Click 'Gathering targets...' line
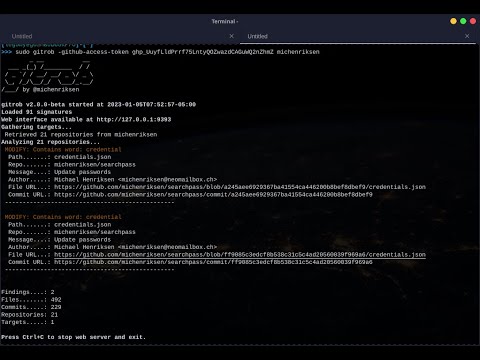 [x=36, y=127]
